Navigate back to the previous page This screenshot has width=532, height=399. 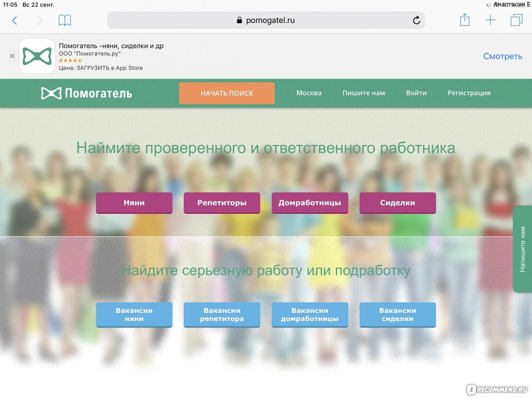tap(14, 20)
